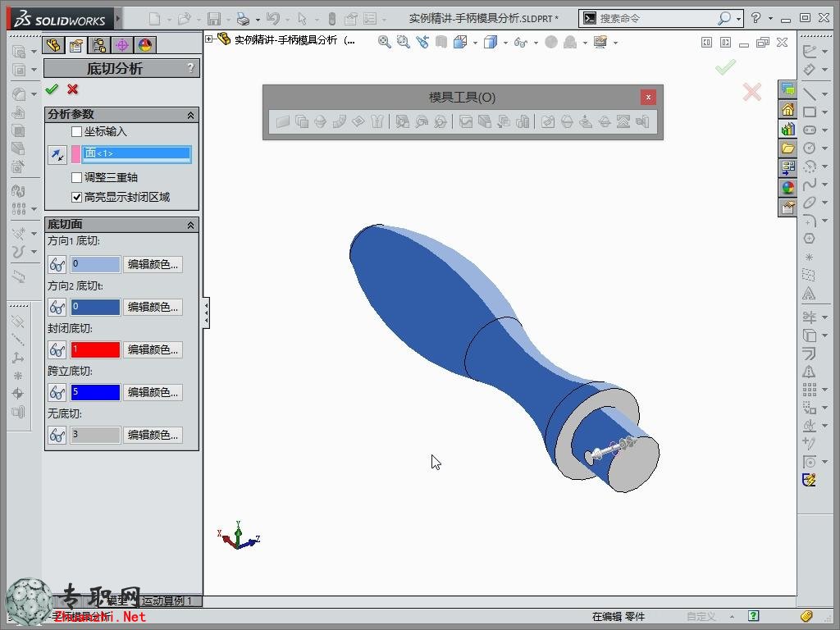Screen dimensions: 840x630
Task: Click Zoom to Area icon
Action: click(403, 42)
